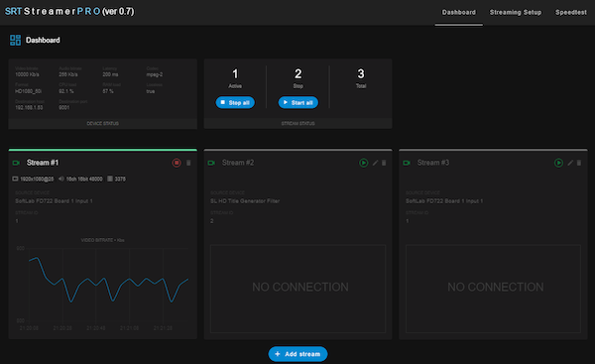Start all streams with the Start all button
The width and height of the screenshot is (595, 364).
pos(297,102)
